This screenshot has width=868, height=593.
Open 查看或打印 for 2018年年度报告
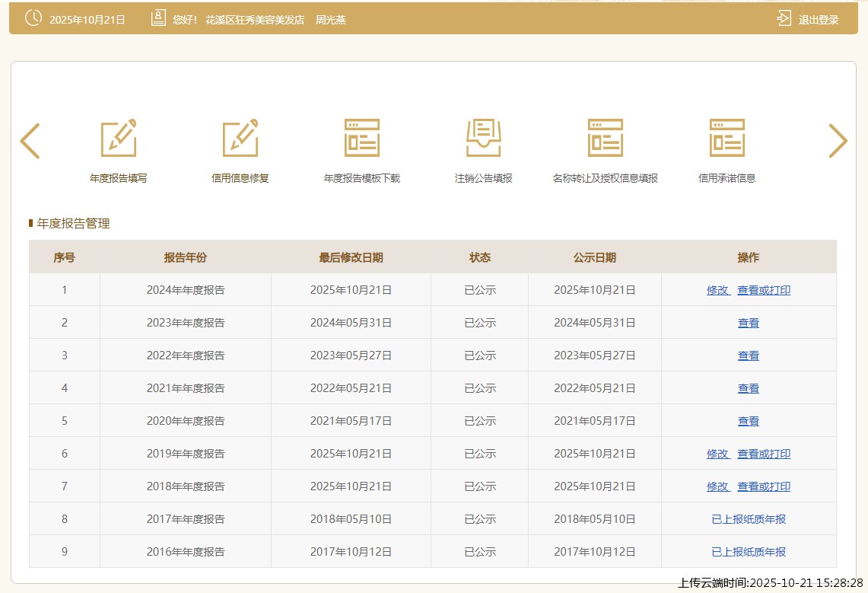click(764, 486)
